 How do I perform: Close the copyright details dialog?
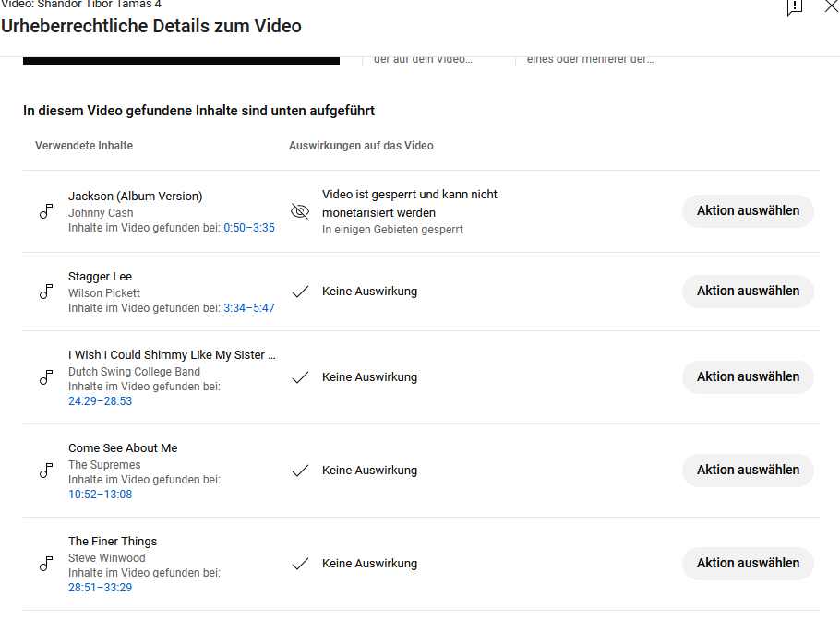tap(832, 6)
